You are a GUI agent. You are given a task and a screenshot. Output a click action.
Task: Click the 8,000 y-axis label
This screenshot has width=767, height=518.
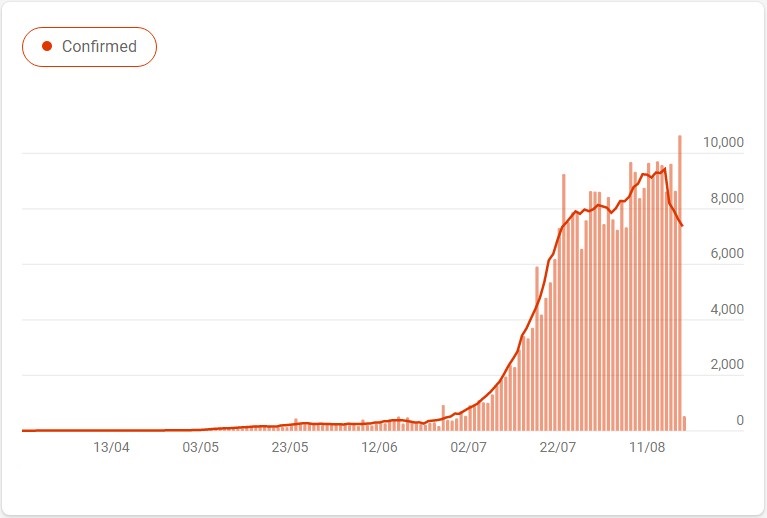727,198
